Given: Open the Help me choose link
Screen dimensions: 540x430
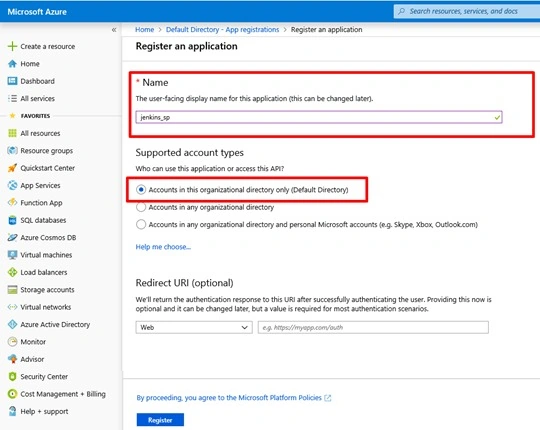Looking at the screenshot, I should (163, 247).
